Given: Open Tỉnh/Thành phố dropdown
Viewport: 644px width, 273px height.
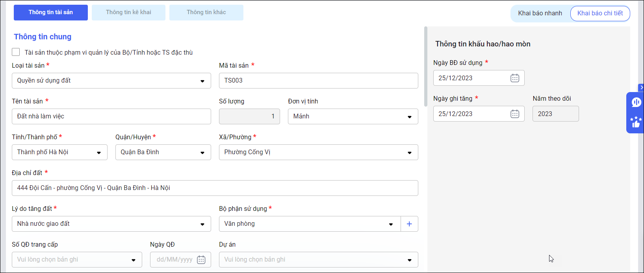Looking at the screenshot, I should [99, 153].
